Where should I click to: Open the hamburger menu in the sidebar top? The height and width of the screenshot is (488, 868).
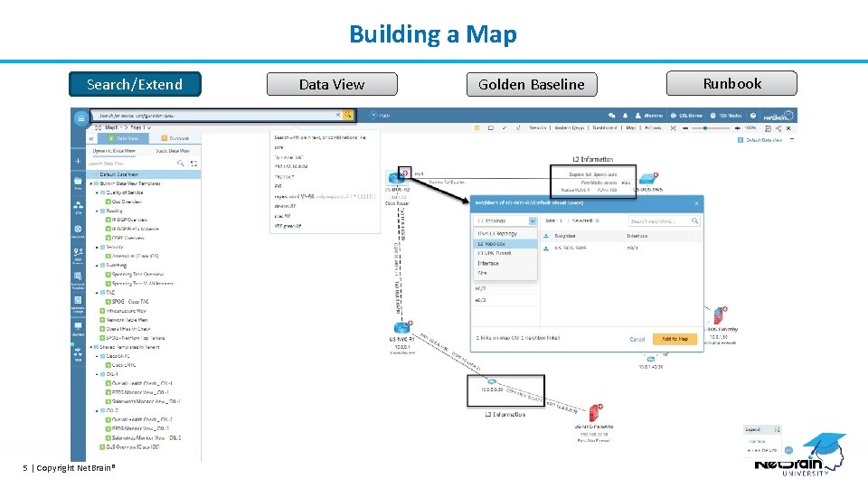pos(80,117)
